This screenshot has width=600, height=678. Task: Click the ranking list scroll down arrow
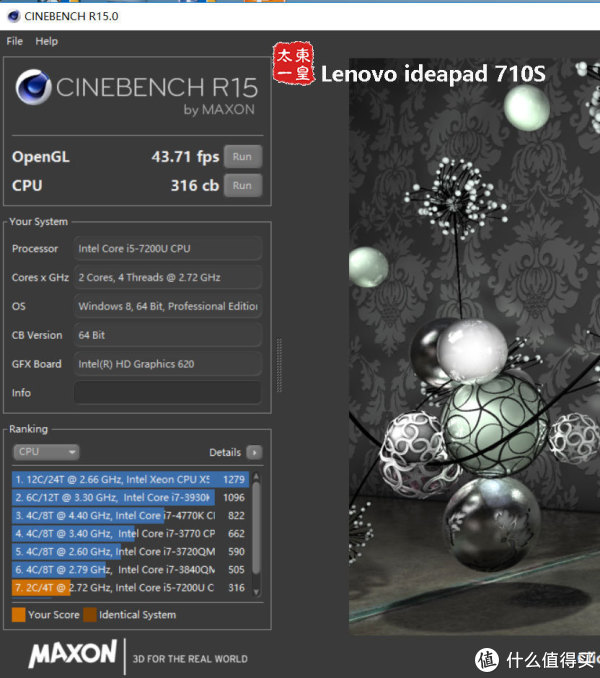click(256, 592)
